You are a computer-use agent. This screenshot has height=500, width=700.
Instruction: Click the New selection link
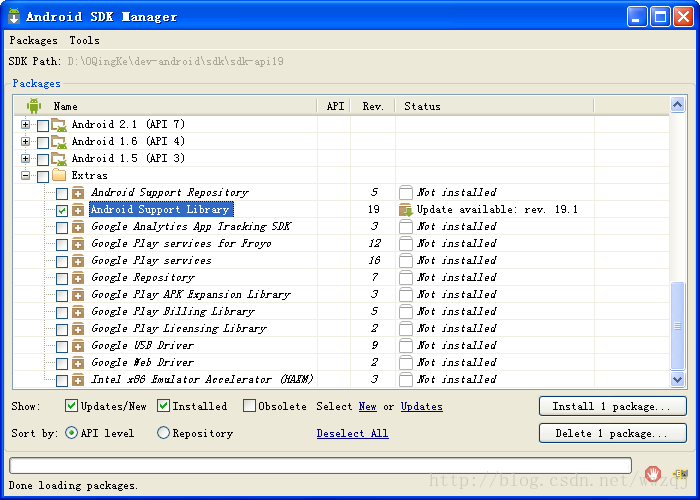[367, 406]
